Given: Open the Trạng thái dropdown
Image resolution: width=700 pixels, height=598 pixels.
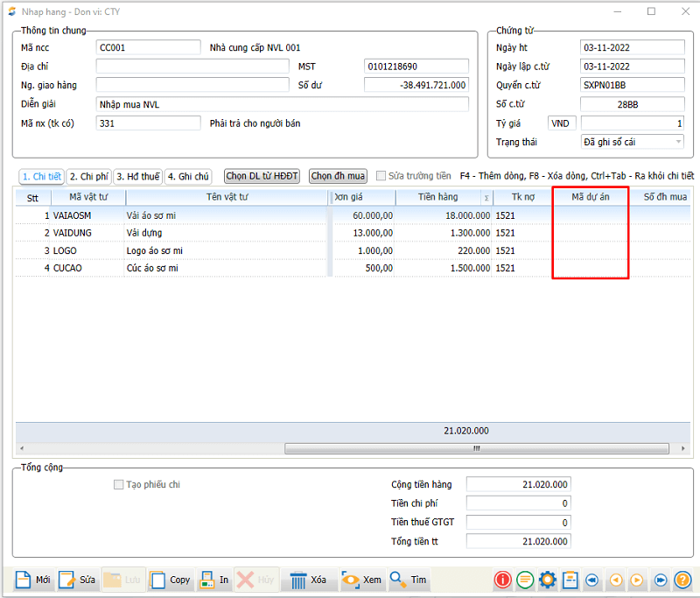Looking at the screenshot, I should pyautogui.click(x=632, y=142).
